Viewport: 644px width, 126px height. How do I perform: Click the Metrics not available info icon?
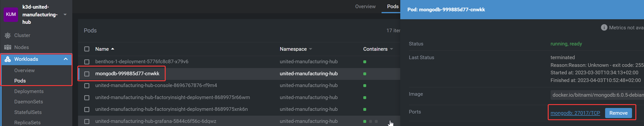click(604, 28)
